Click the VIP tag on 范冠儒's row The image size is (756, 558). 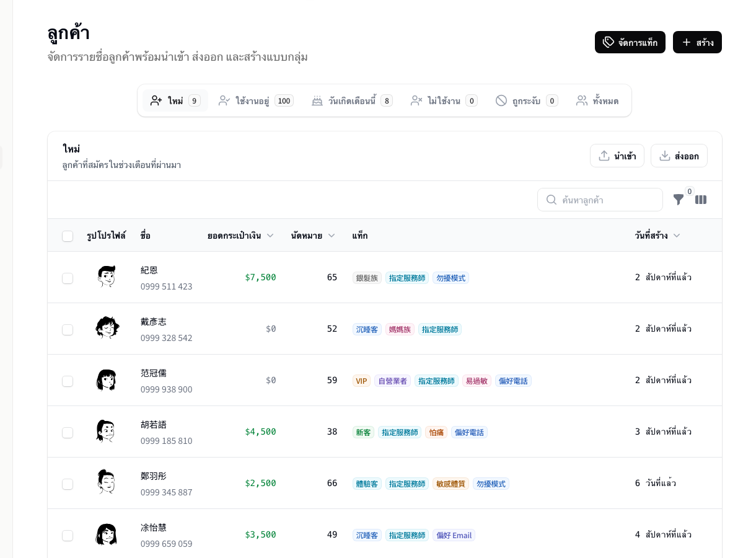(x=361, y=381)
